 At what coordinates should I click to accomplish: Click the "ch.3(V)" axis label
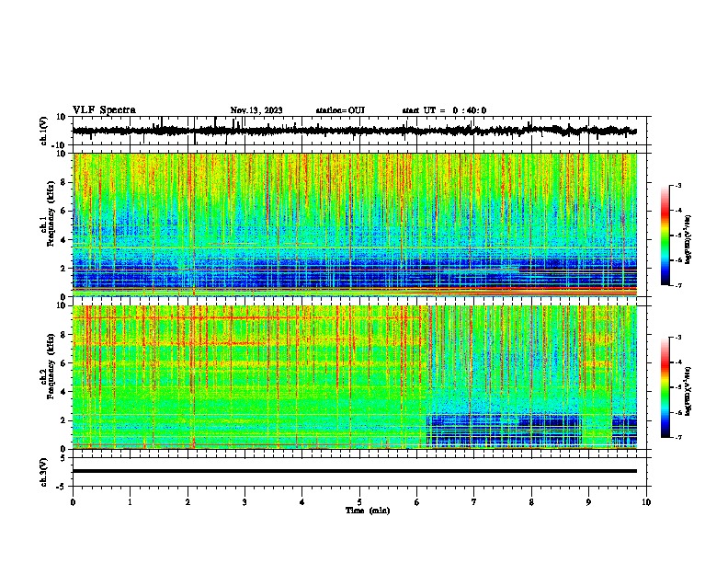(x=44, y=473)
